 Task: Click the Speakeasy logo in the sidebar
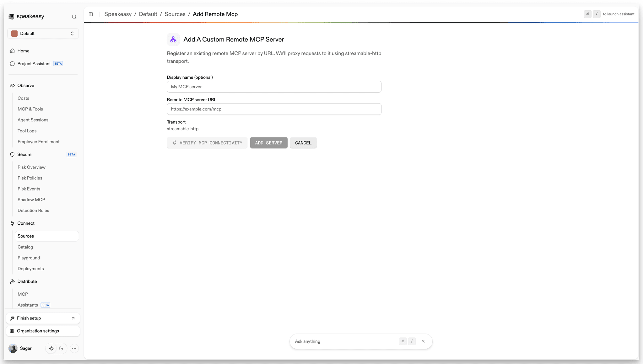click(x=26, y=17)
